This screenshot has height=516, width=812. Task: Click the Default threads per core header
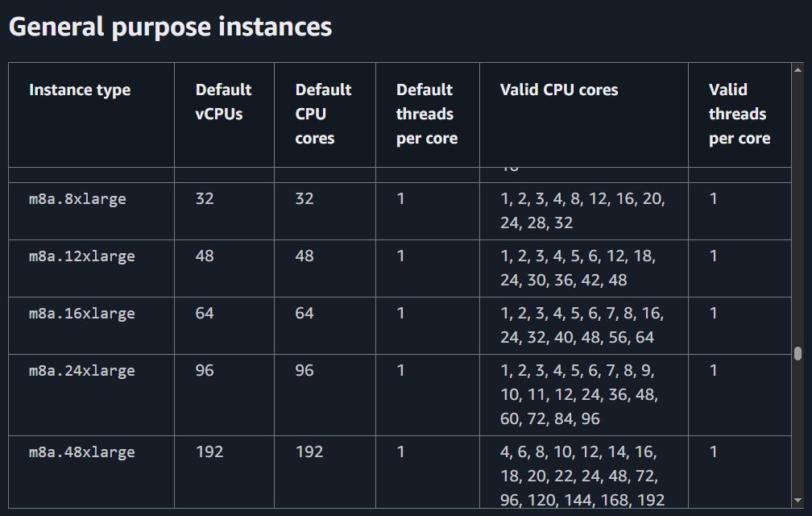click(x=426, y=114)
